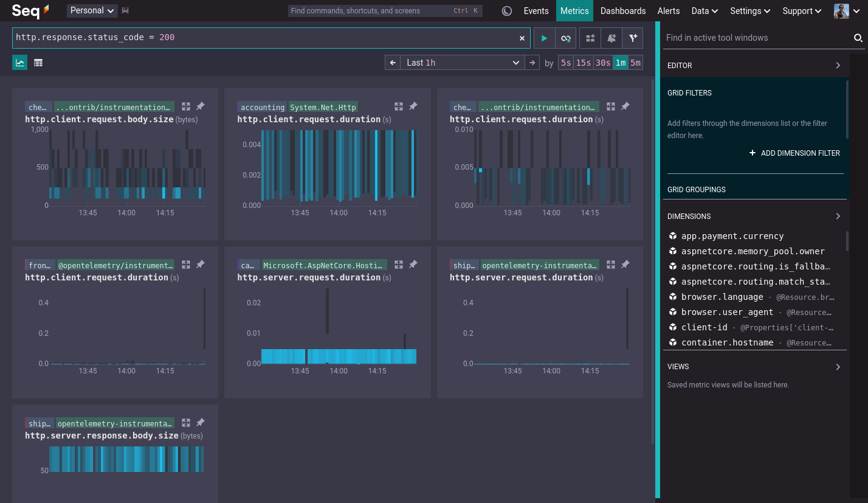The image size is (868, 503).
Task: Select the 5m grouping interval
Action: tap(635, 63)
